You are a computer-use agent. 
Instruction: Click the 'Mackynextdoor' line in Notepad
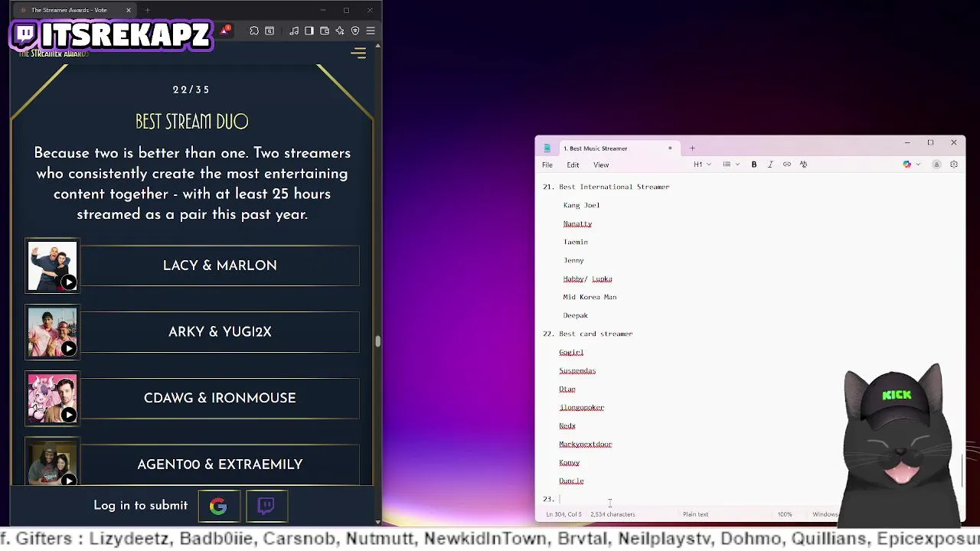(x=586, y=444)
